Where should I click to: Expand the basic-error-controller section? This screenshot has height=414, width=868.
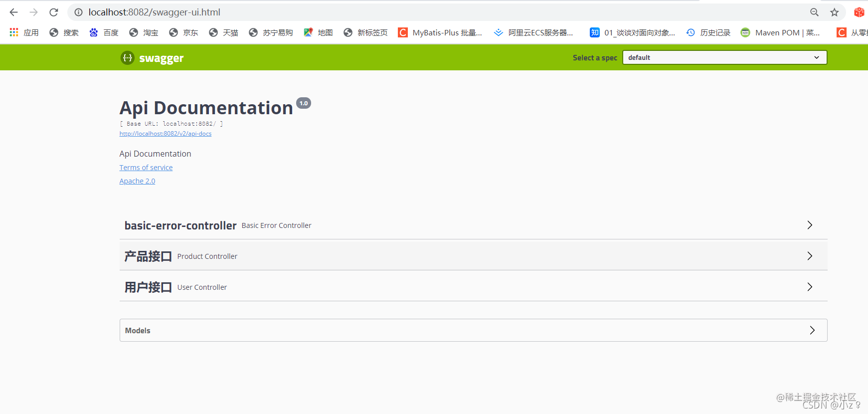pyautogui.click(x=473, y=225)
